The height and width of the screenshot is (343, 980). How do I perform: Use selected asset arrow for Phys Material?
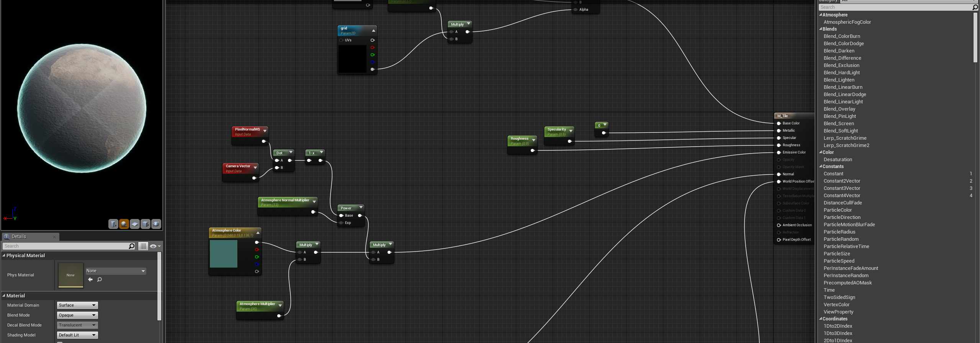90,279
